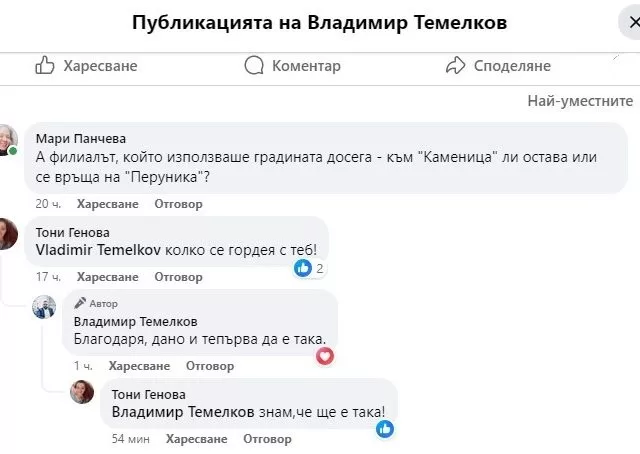
Task: Open the Vladimir Temelkov mention link
Action: click(x=98, y=250)
